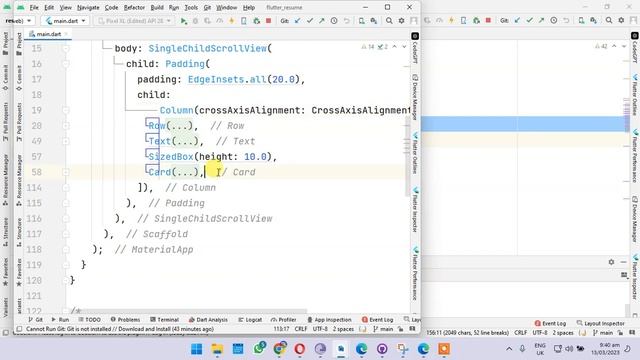Open the Build menu
The height and width of the screenshot is (360, 640).
tap(157, 7)
